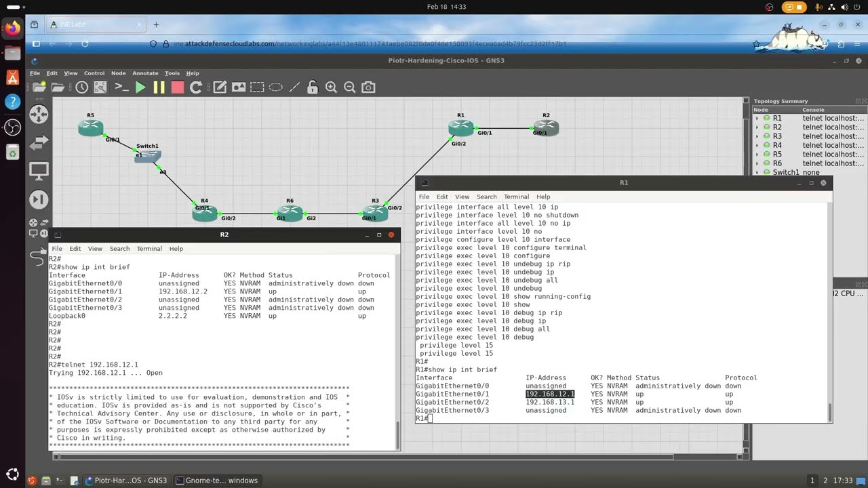Click R2 terminal vertical scrollbar
Viewport: 868px width, 488px height.
(x=398, y=434)
